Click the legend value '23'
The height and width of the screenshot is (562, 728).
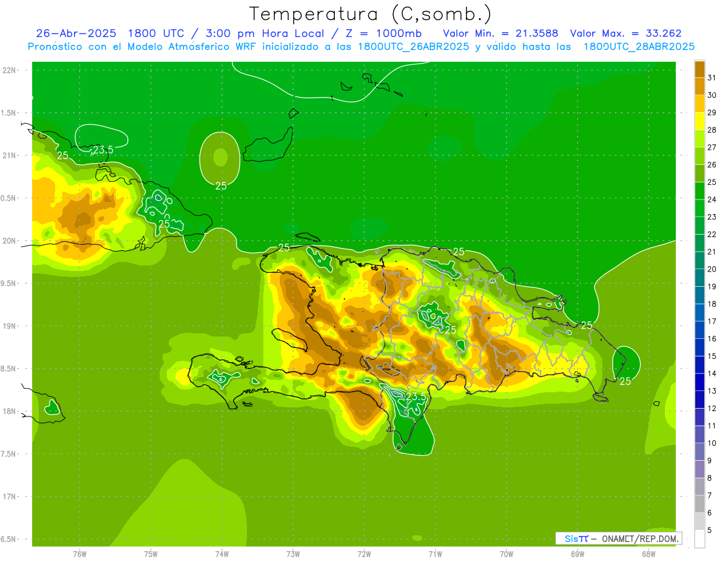(712, 216)
